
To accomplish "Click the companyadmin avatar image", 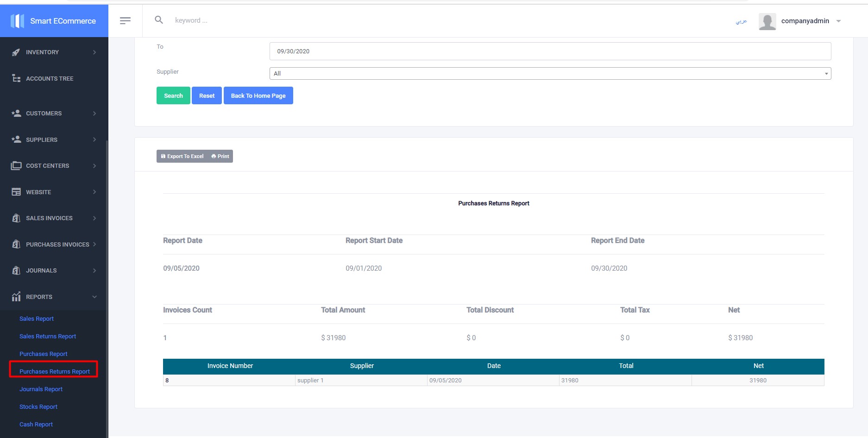I will coord(767,21).
